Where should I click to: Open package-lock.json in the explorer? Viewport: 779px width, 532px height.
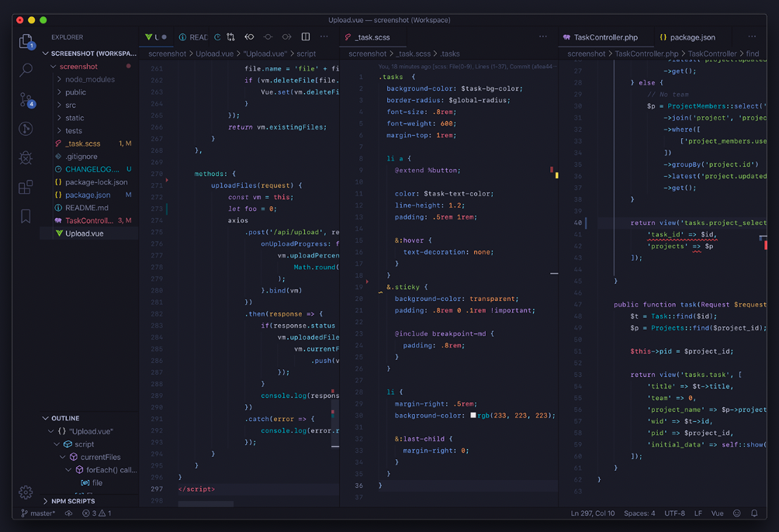(x=89, y=182)
